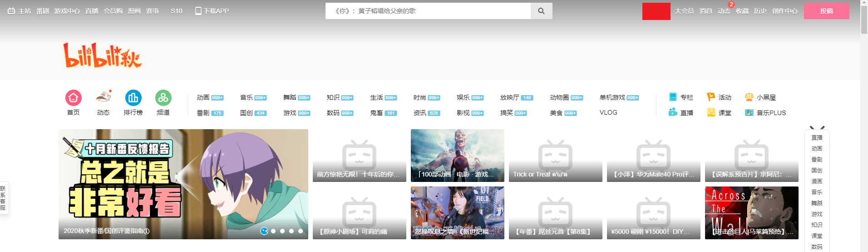868x252 pixels.
Task: Click the 首页 home icon
Action: click(74, 98)
